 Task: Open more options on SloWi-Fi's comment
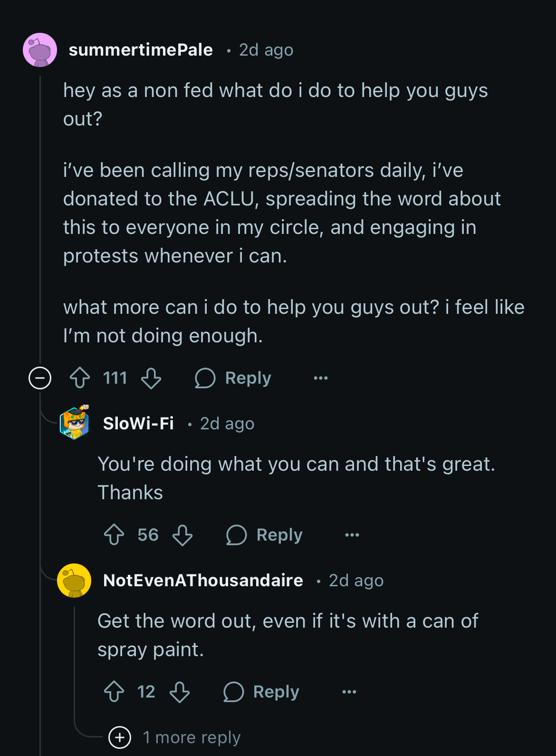tap(352, 535)
